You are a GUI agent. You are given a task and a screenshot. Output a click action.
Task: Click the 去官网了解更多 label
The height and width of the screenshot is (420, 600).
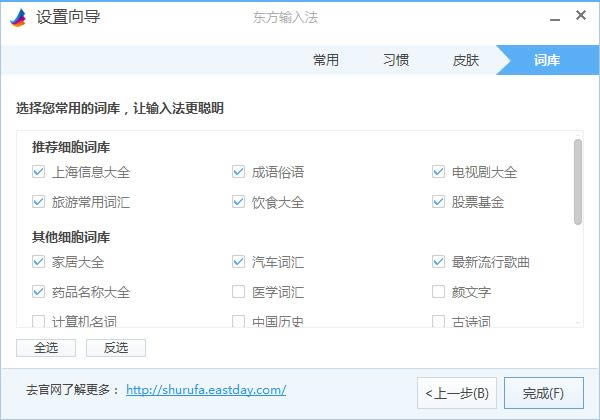pyautogui.click(x=73, y=390)
